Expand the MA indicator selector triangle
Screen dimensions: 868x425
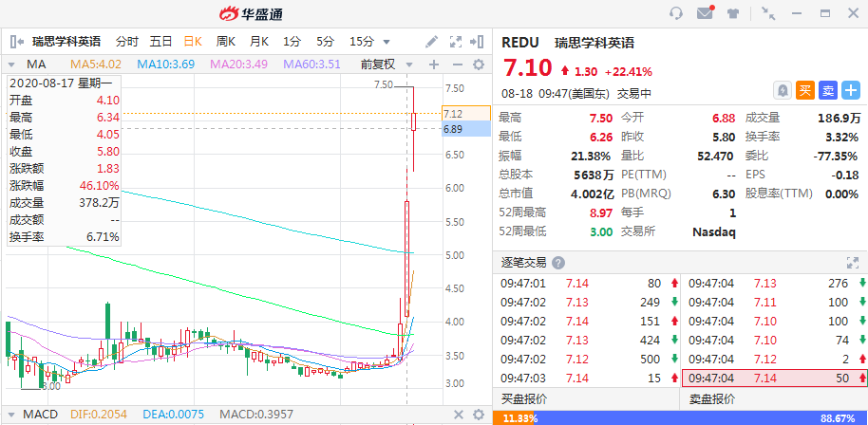click(x=11, y=65)
